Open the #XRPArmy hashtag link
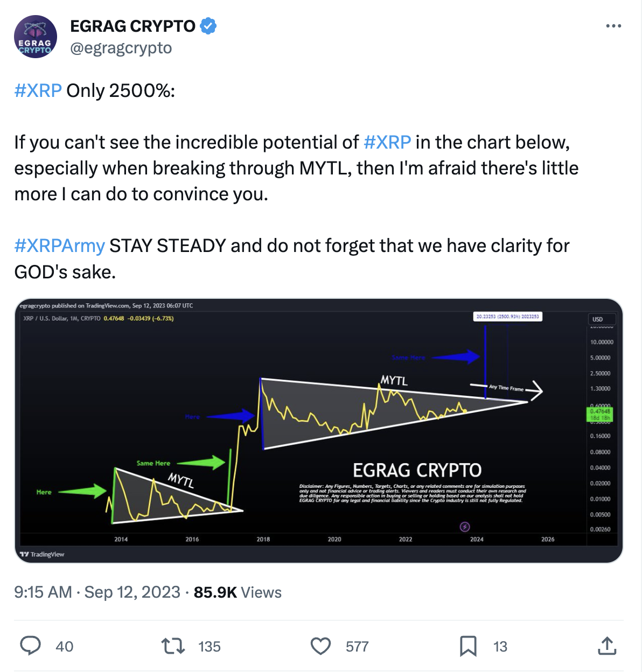642x672 pixels. pos(59,246)
